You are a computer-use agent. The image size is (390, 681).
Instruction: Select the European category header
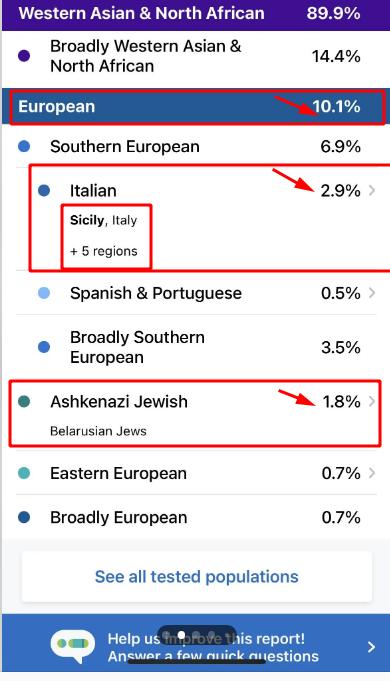197,106
